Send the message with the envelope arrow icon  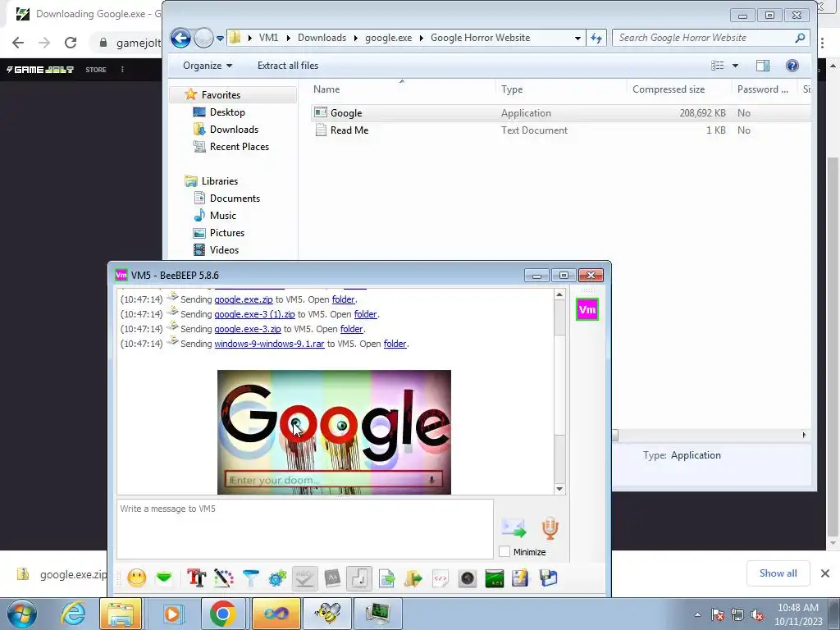514,527
